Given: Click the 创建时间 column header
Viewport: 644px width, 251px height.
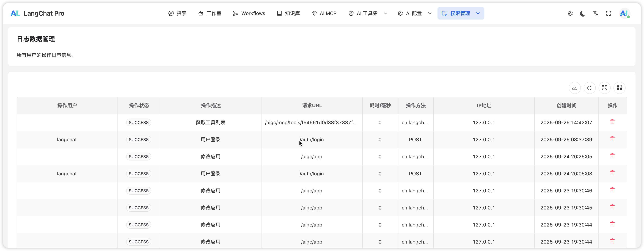Looking at the screenshot, I should [x=566, y=106].
